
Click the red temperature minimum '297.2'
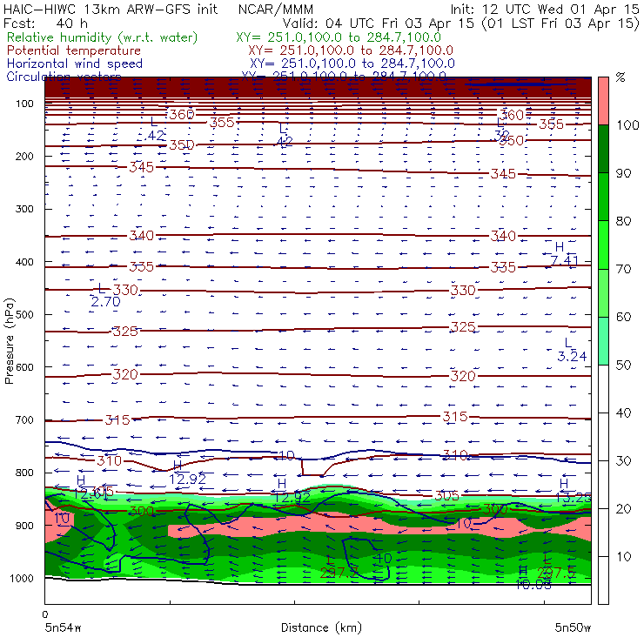(339, 572)
